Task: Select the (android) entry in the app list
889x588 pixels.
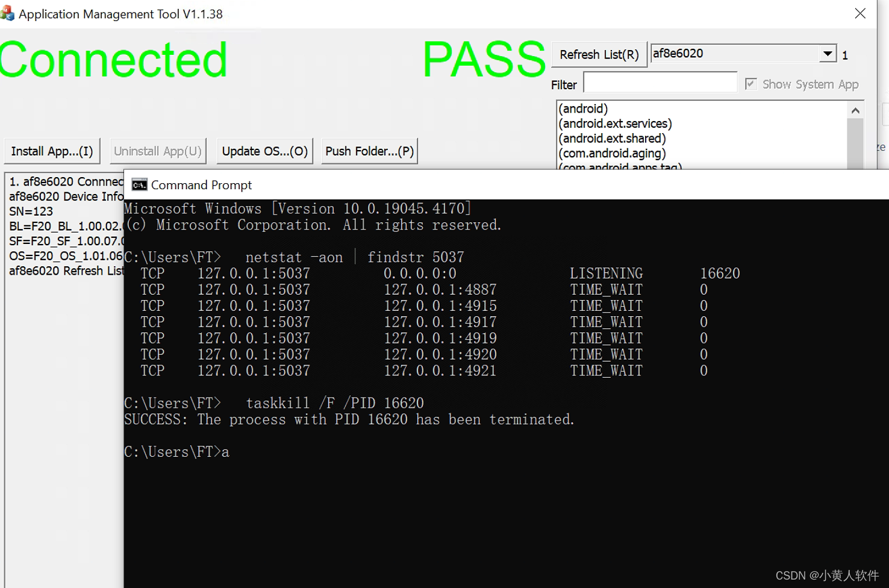Action: pos(583,108)
